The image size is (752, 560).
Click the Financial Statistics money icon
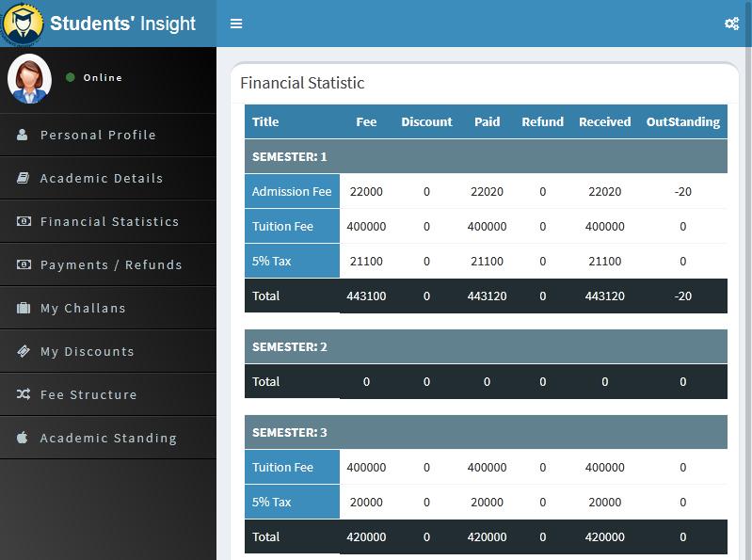[24, 221]
